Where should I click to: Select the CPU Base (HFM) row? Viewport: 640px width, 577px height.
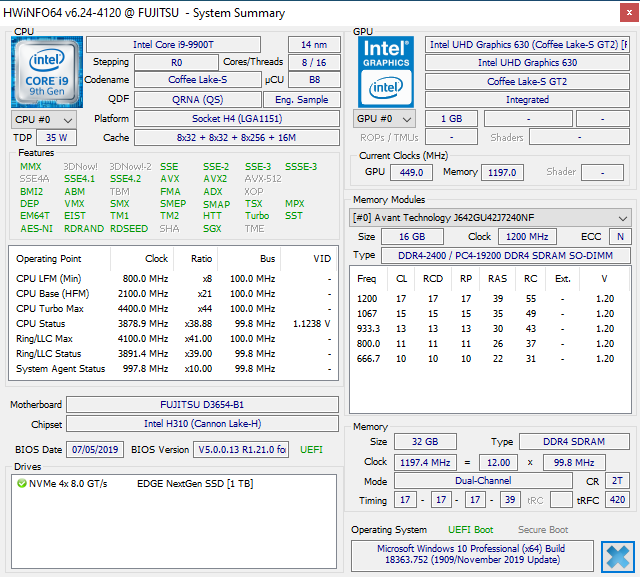173,294
